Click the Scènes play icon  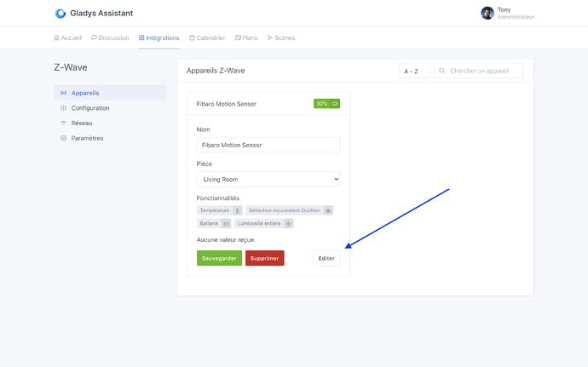pos(270,37)
